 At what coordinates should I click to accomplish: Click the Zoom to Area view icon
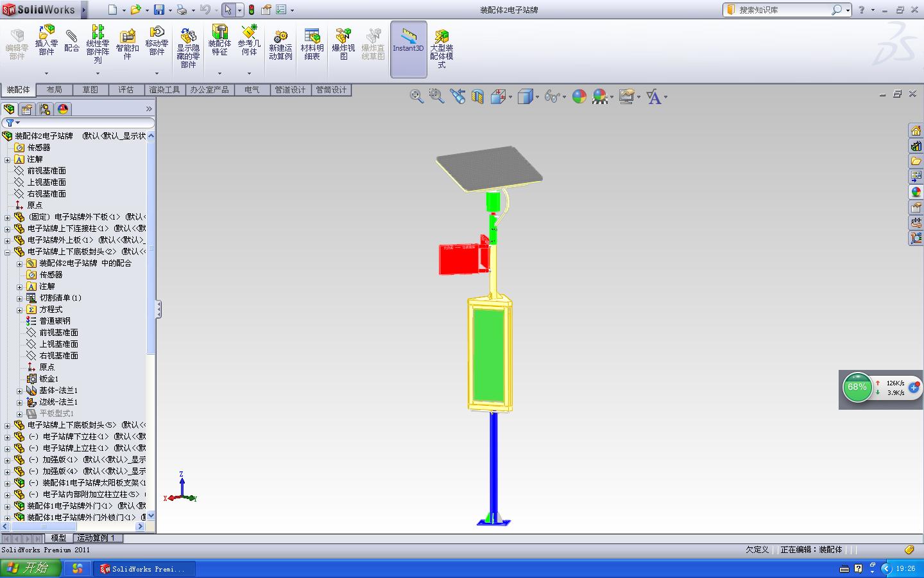[x=436, y=96]
